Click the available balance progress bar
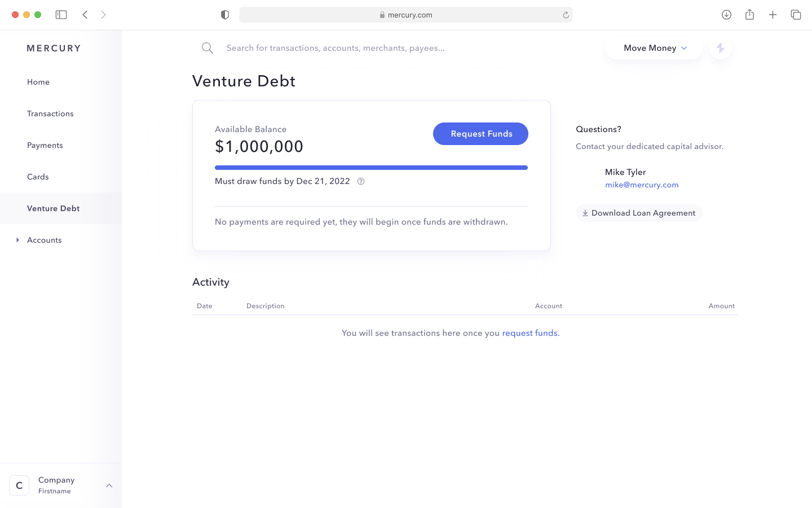812x508 pixels. (371, 168)
